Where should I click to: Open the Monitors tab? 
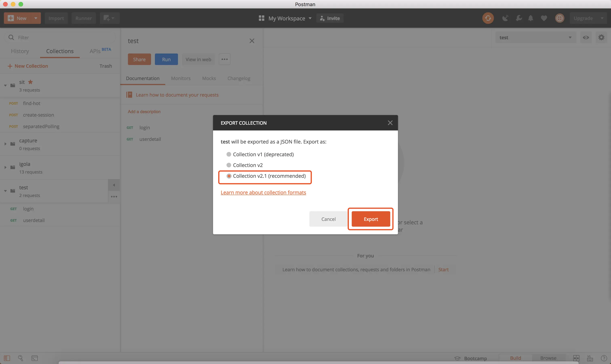(180, 78)
